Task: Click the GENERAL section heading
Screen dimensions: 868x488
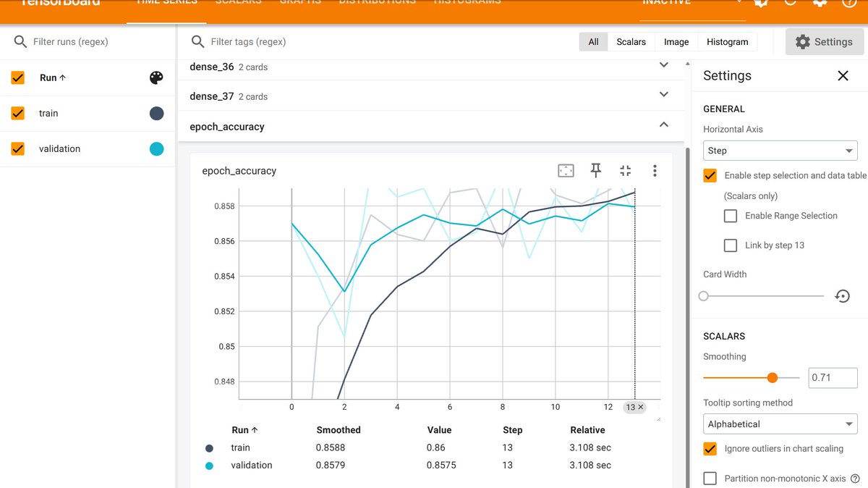Action: click(x=724, y=109)
